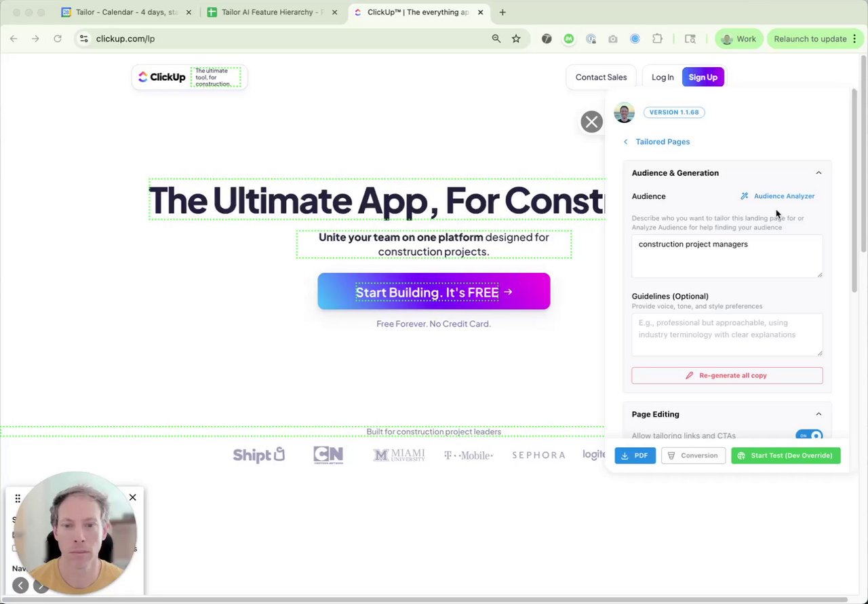Close the Tailor Calendar tab

pos(189,12)
